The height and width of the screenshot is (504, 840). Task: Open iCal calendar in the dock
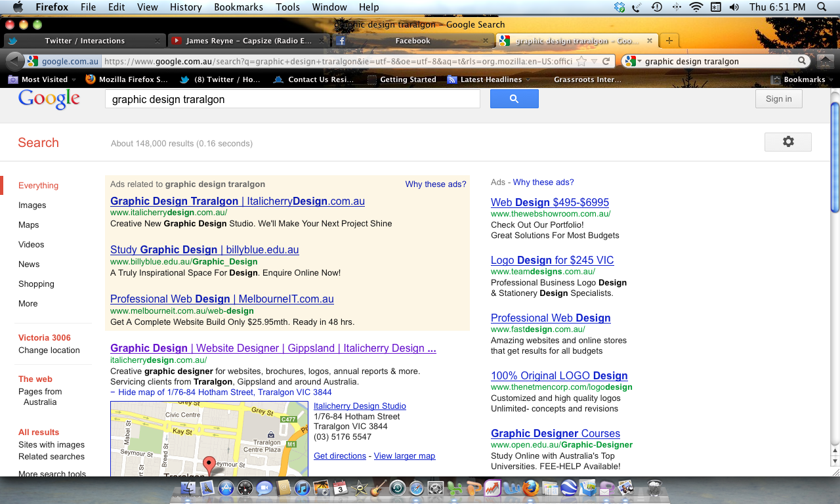click(340, 488)
